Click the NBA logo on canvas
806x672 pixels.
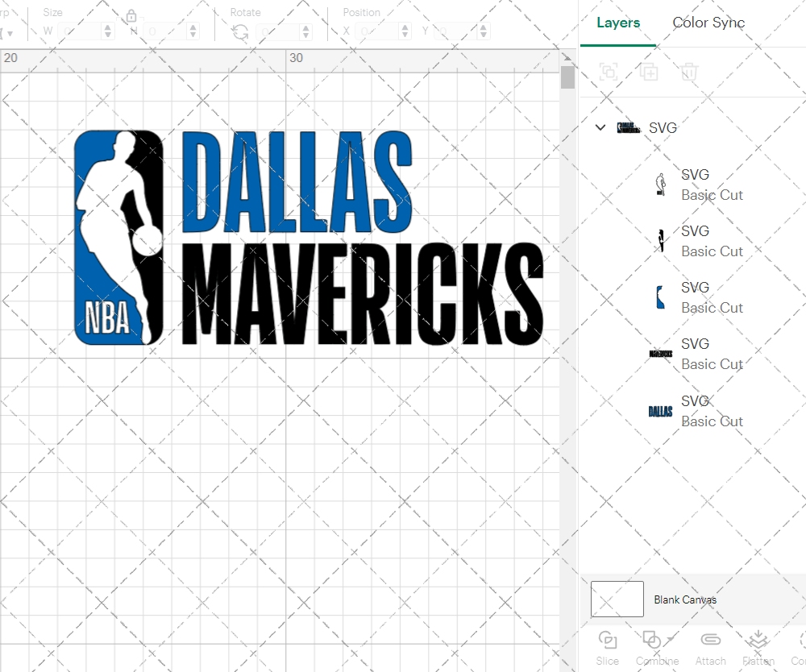point(118,238)
